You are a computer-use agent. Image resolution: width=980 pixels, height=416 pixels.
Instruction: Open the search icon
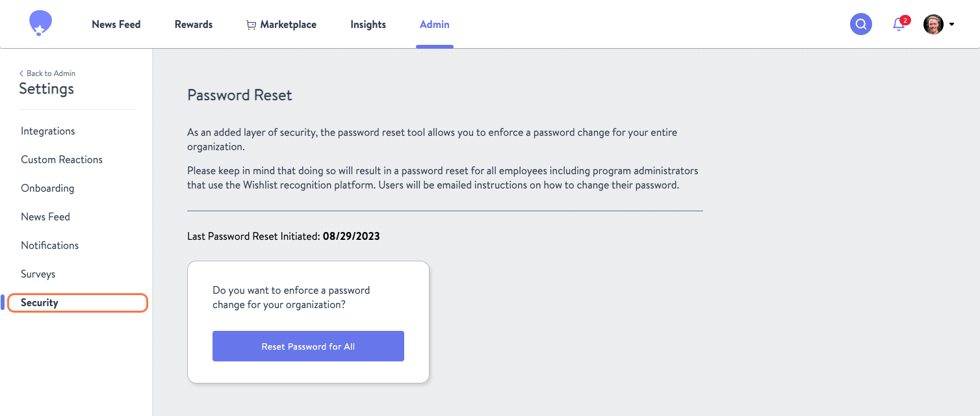pyautogui.click(x=860, y=23)
